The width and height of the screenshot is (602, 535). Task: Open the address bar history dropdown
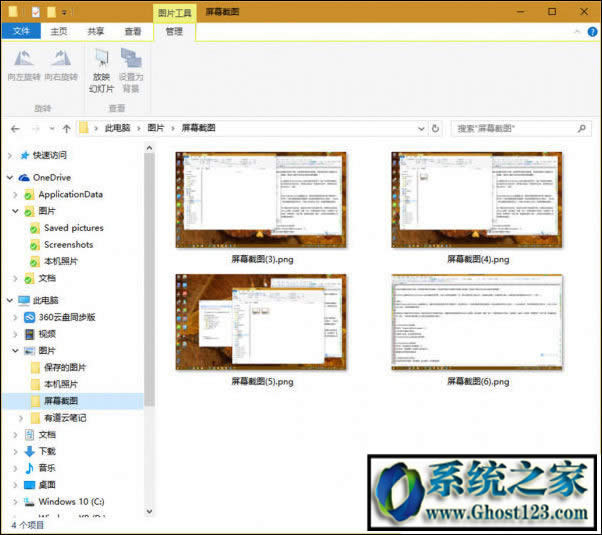[420, 129]
